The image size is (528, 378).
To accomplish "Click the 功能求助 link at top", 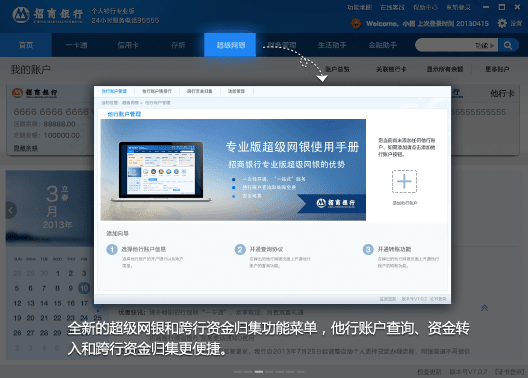I will 359,7.
